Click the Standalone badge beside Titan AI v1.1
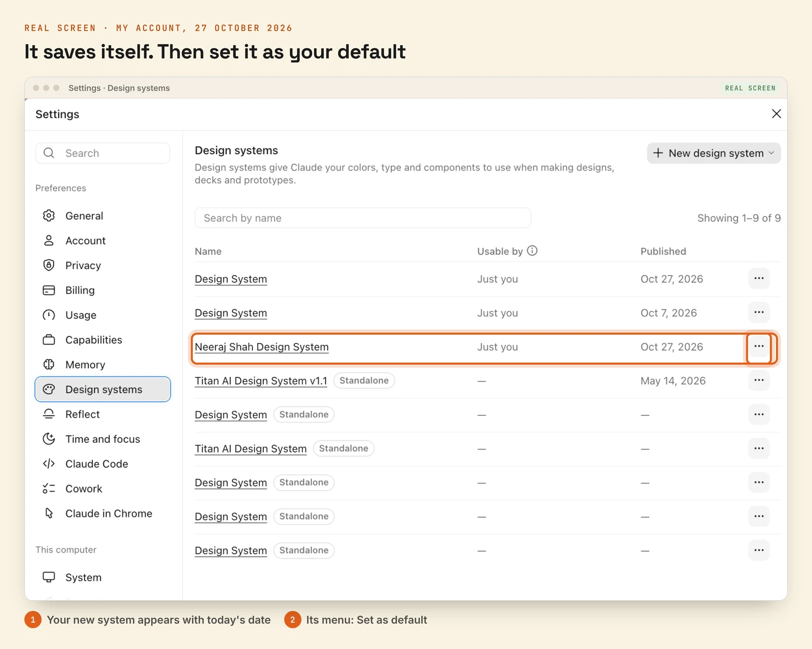The width and height of the screenshot is (812, 649). point(364,380)
